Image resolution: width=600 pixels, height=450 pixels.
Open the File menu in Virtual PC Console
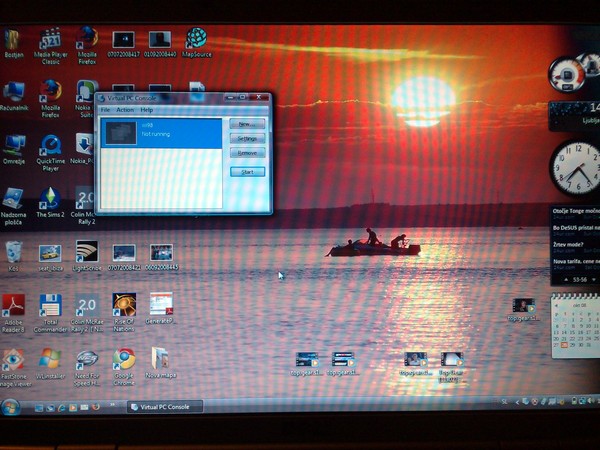point(105,110)
